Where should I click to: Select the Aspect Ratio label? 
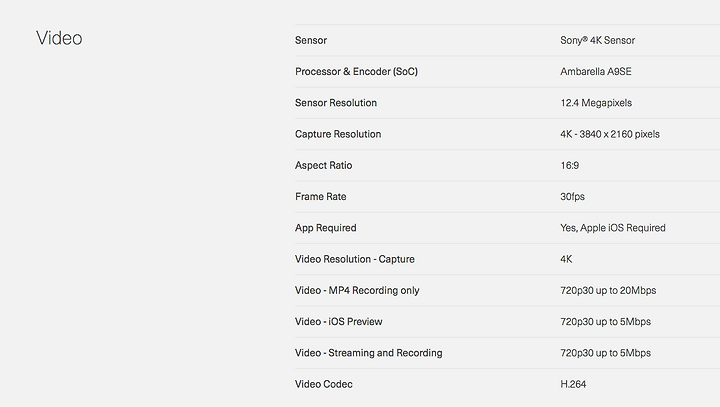pyautogui.click(x=323, y=165)
